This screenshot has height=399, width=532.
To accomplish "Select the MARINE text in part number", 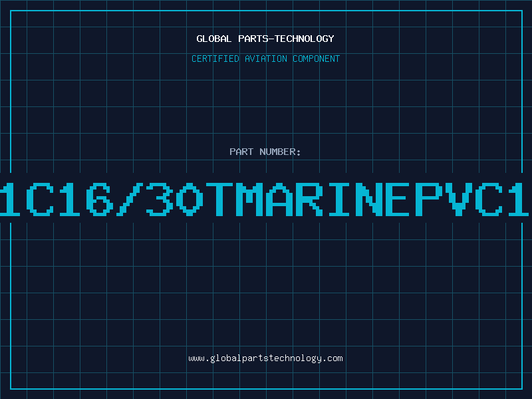I will click(324, 199).
